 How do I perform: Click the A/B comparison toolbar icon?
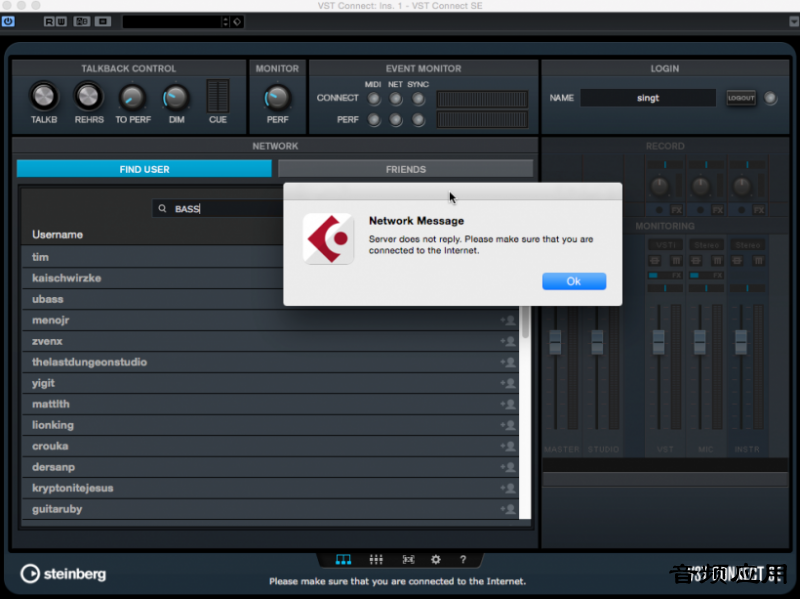point(82,21)
